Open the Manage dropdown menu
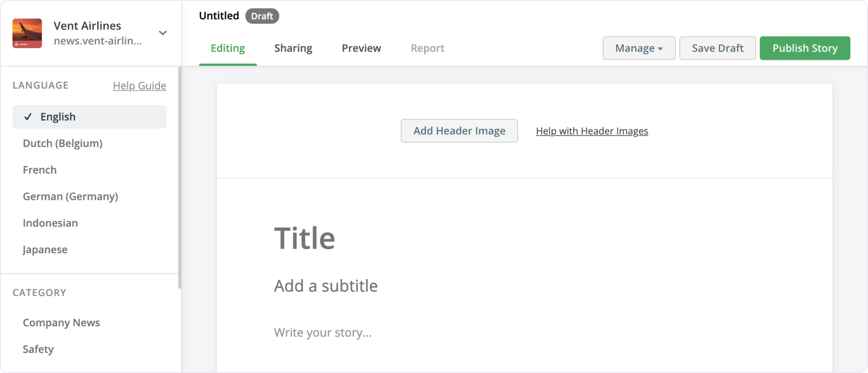Screen dimensions: 868x373 click(639, 48)
